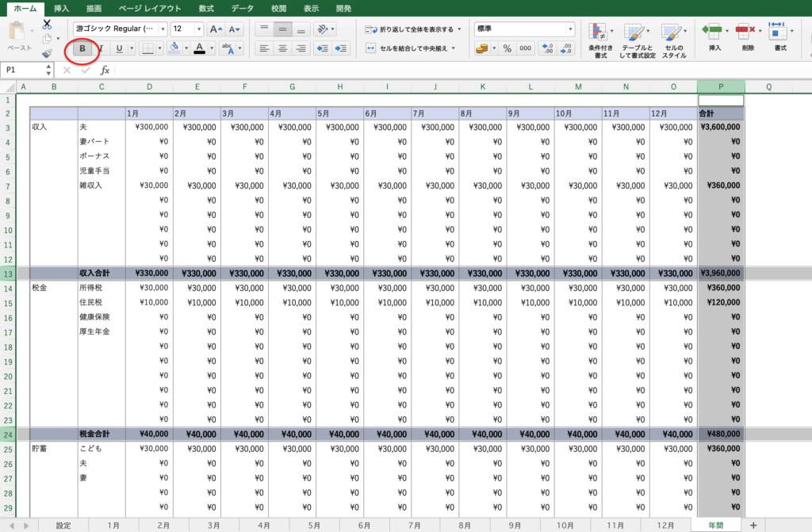Open the number format dropdown showing 標準
Image resolution: width=812 pixels, height=532 pixels.
pos(524,29)
